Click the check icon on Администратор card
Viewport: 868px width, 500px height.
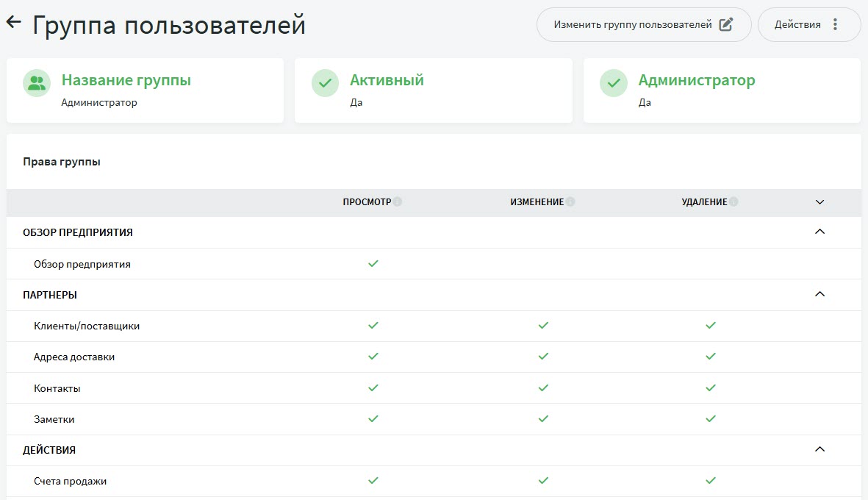(613, 83)
